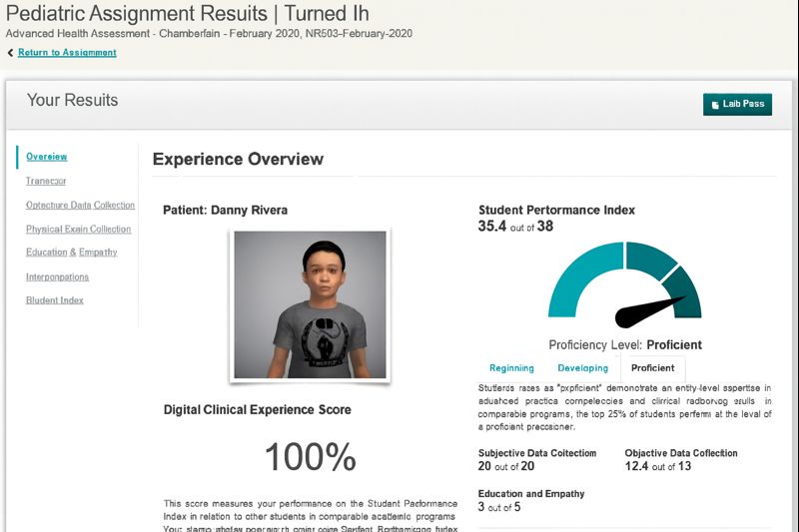Click the black needle on proficiency gauge

pos(649,311)
